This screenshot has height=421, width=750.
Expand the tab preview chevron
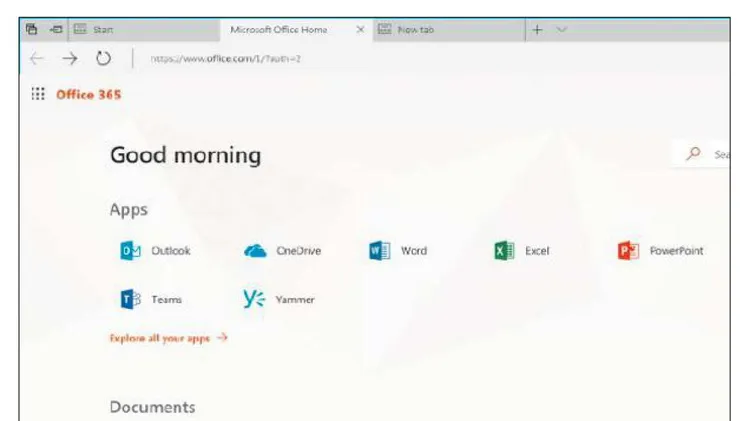pos(562,30)
